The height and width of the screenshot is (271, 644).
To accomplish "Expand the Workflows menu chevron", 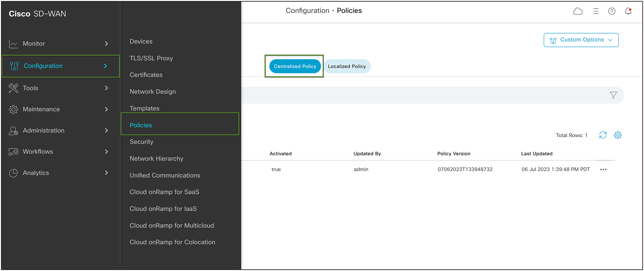I will 106,152.
